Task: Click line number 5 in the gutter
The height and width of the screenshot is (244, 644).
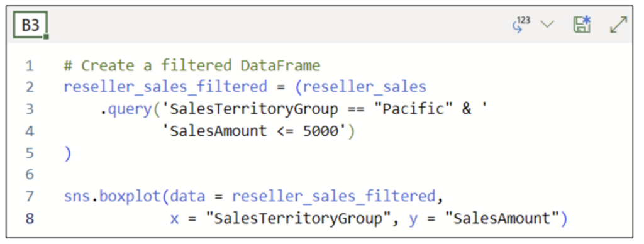Action: tap(30, 153)
